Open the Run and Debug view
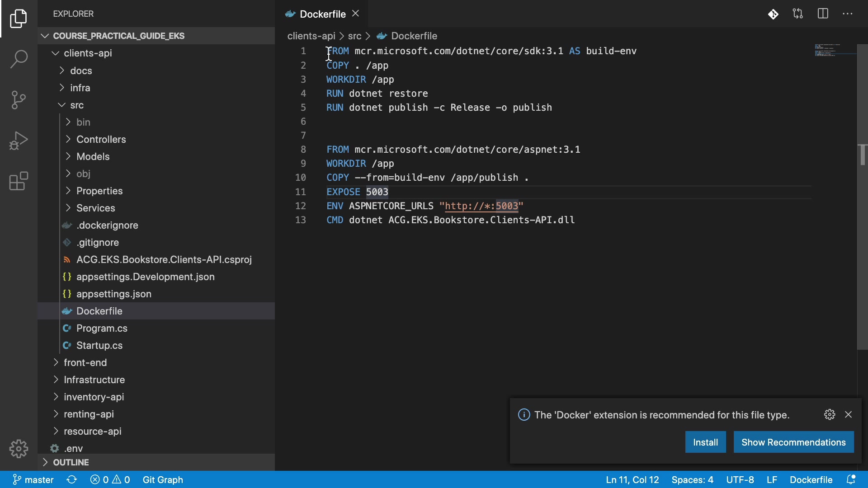 [19, 141]
